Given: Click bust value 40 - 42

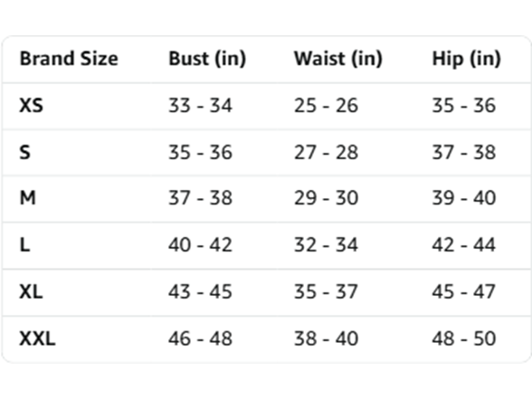Looking at the screenshot, I should [x=200, y=244].
